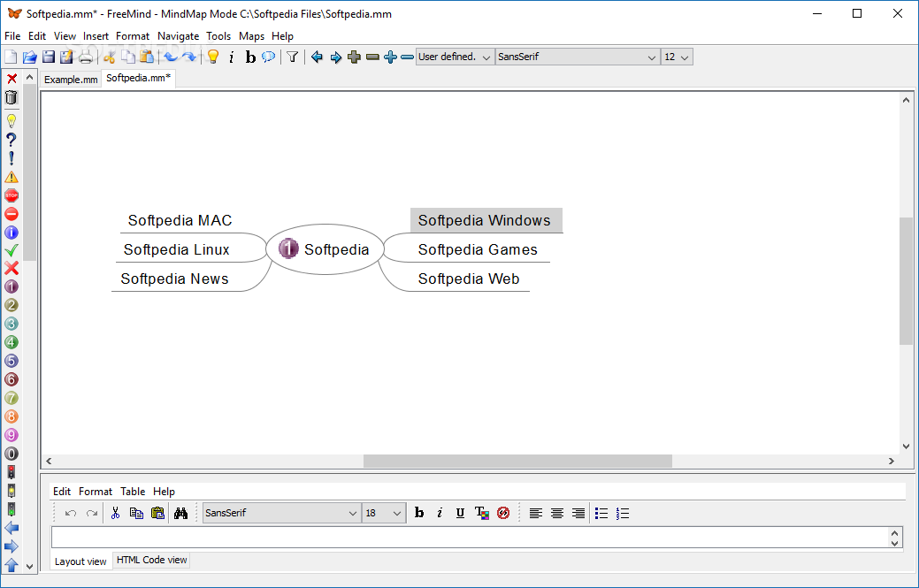Open the note editor Format menu
The height and width of the screenshot is (588, 919).
[x=96, y=492]
